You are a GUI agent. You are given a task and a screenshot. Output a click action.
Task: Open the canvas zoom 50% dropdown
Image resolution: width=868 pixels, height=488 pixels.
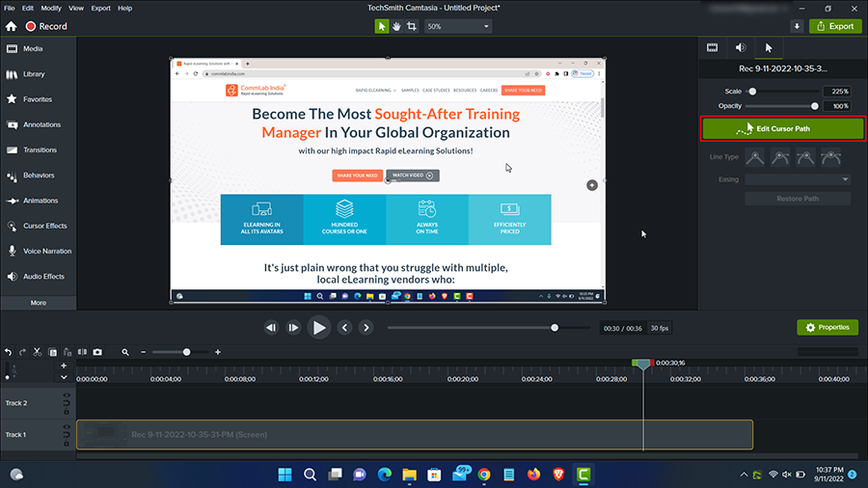(458, 26)
